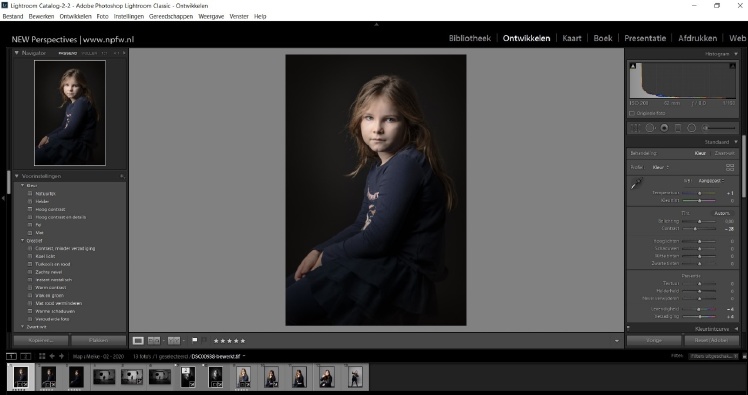Switch to Kaart module
The image size is (748, 395).
572,38
